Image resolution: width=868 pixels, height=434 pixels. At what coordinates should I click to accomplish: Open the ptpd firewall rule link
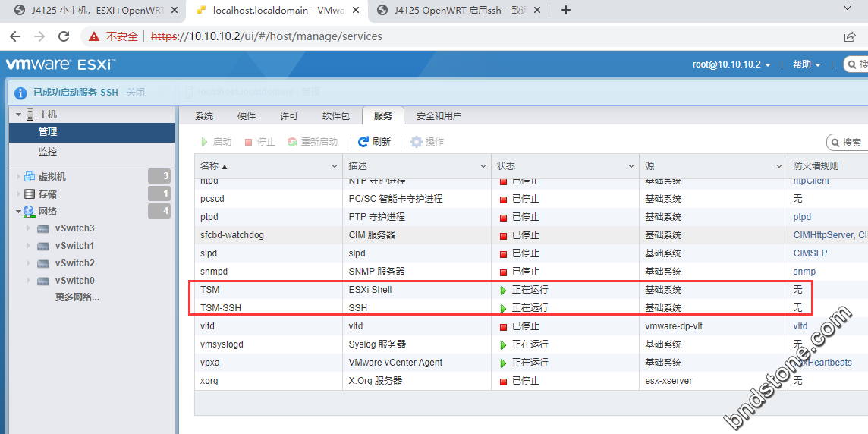click(802, 217)
